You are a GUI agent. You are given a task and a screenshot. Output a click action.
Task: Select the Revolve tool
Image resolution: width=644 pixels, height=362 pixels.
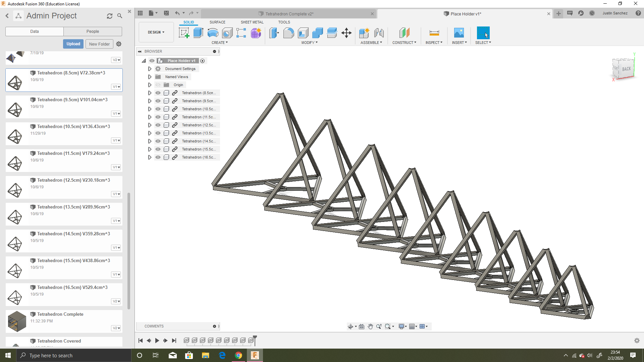tap(213, 33)
